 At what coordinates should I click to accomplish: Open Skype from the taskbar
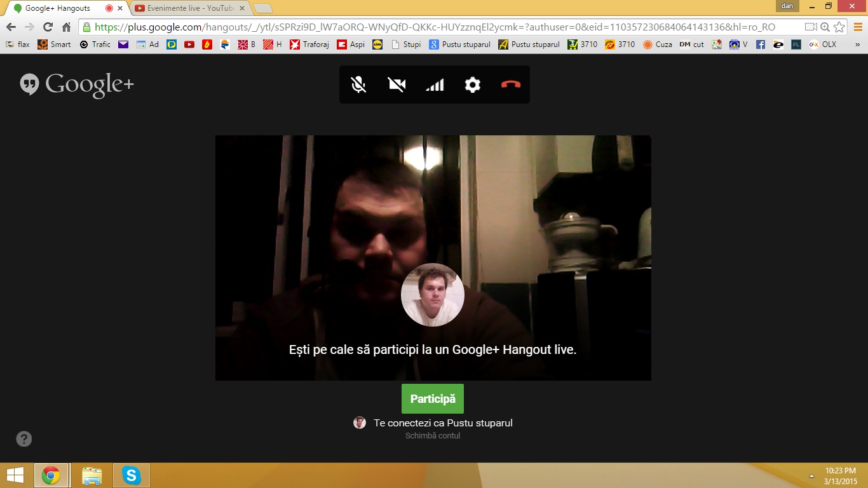pyautogui.click(x=132, y=475)
